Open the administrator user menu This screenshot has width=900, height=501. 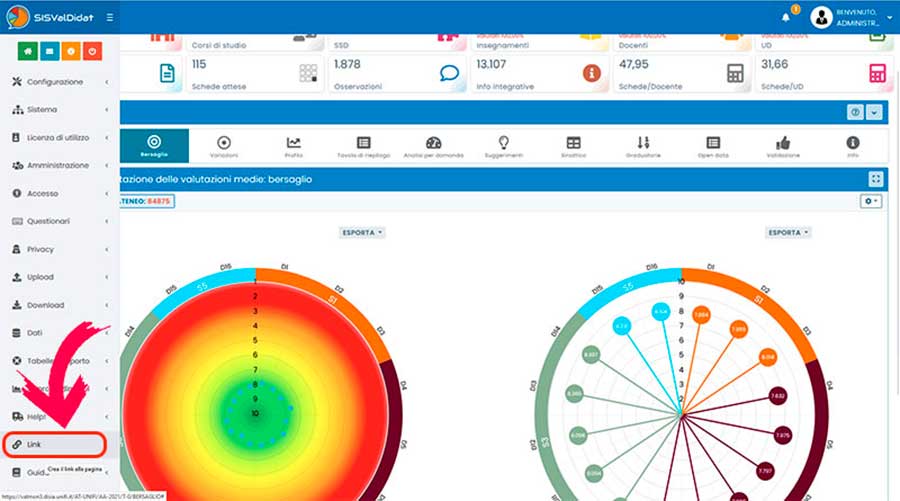click(x=849, y=17)
